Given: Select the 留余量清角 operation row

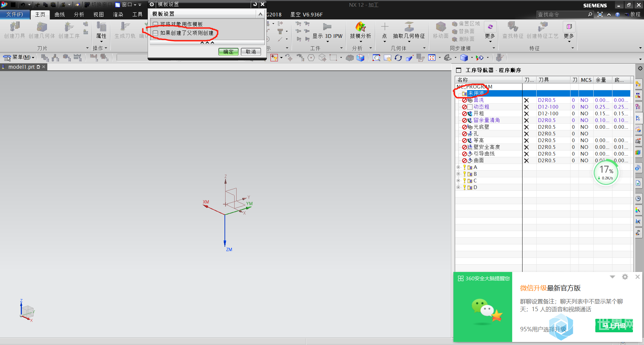Looking at the screenshot, I should (543, 120).
